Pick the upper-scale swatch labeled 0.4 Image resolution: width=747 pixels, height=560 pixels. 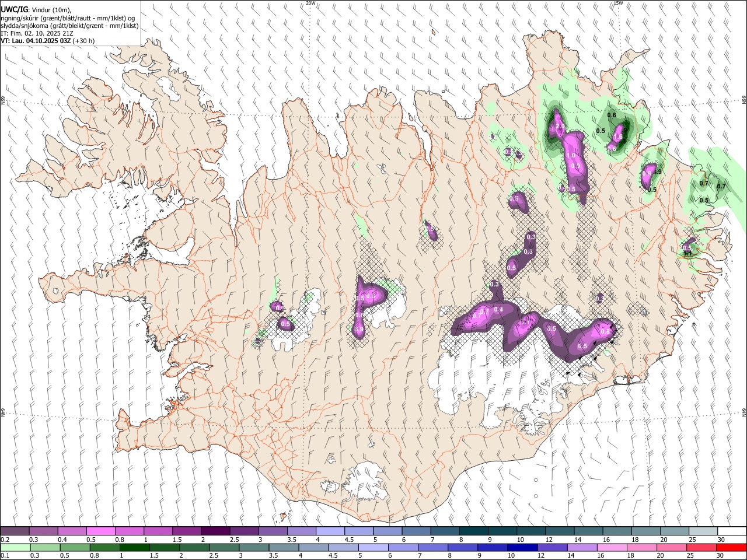[x=72, y=531]
